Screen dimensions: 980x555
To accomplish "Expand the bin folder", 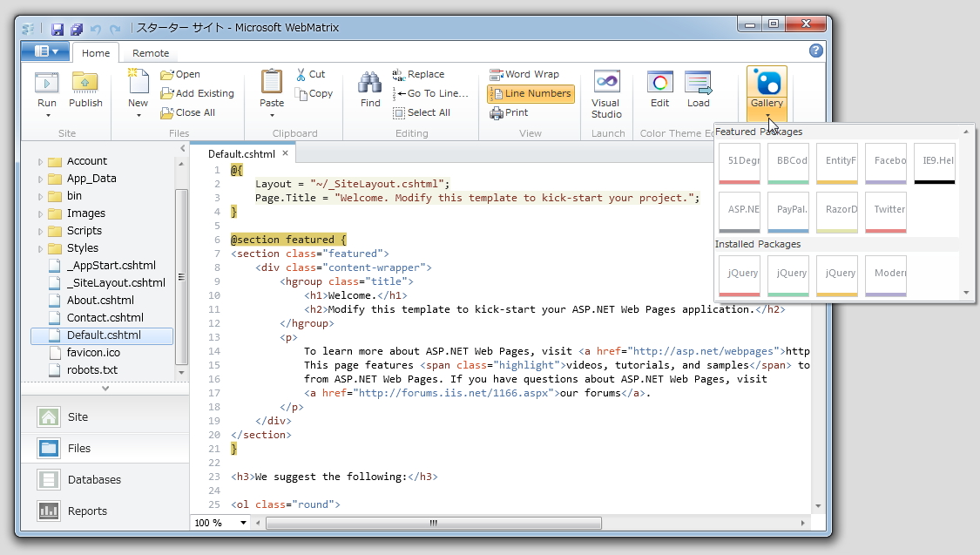I will [x=40, y=197].
